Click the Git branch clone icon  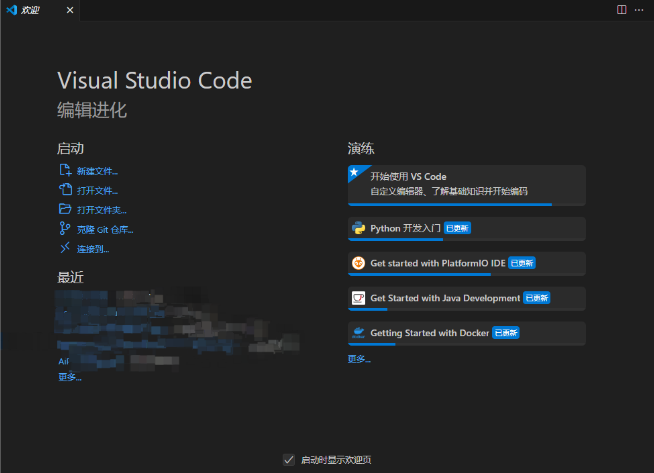tap(65, 228)
